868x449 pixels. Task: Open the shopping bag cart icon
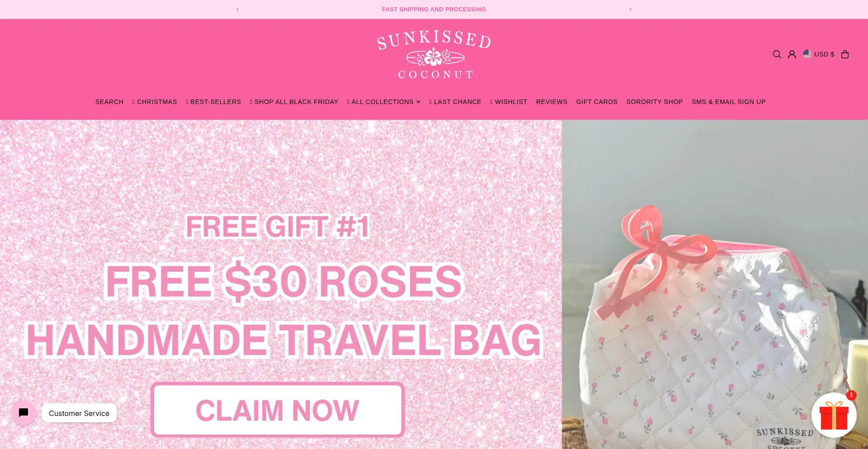pyautogui.click(x=844, y=54)
